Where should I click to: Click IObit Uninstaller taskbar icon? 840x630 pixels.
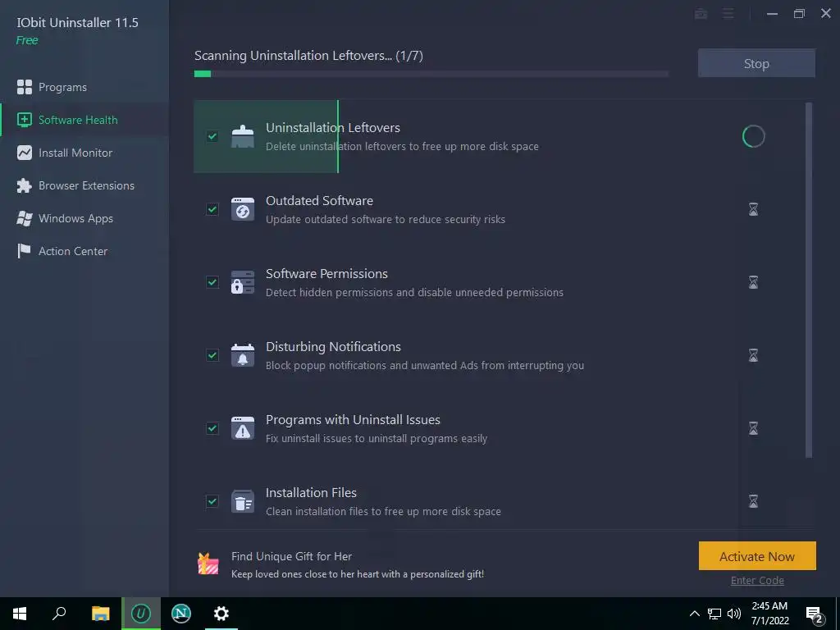coord(141,614)
